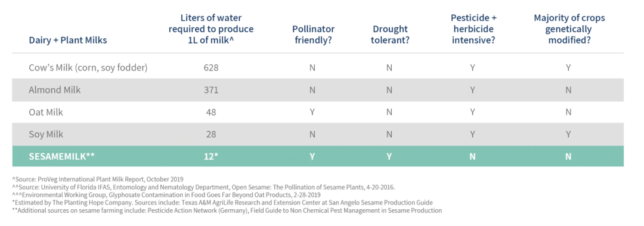Select the Pesticide Action Network footnote line
Viewport: 644px width, 226px height.
tap(227, 210)
